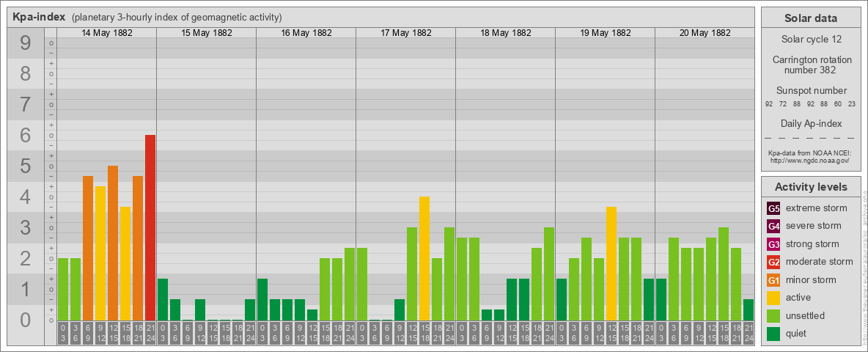Open the ngdc.noaa.gov source link
The height and width of the screenshot is (352, 868).
810,160
